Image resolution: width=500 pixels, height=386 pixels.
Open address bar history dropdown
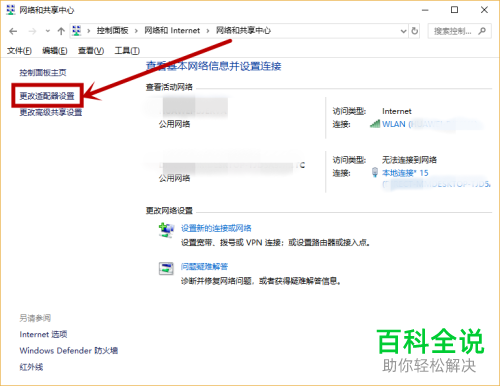(x=403, y=31)
